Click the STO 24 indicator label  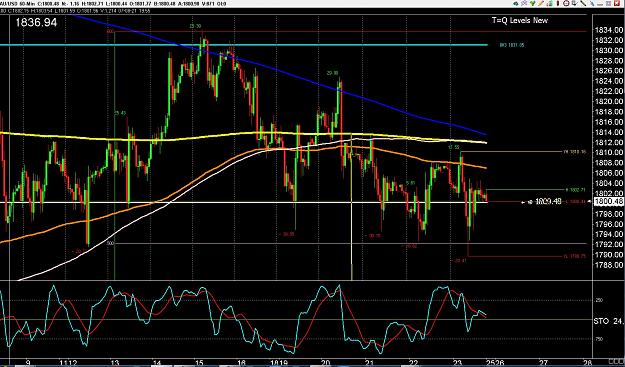pyautogui.click(x=608, y=320)
